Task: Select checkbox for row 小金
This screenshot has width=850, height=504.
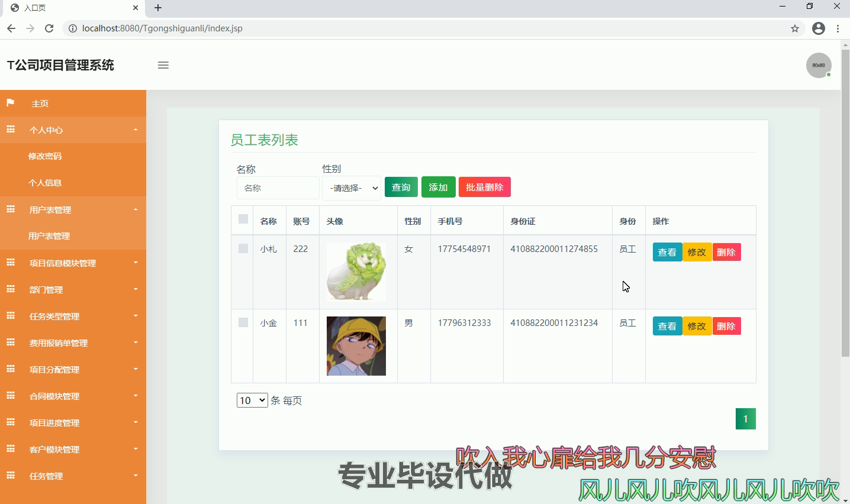Action: tap(243, 322)
